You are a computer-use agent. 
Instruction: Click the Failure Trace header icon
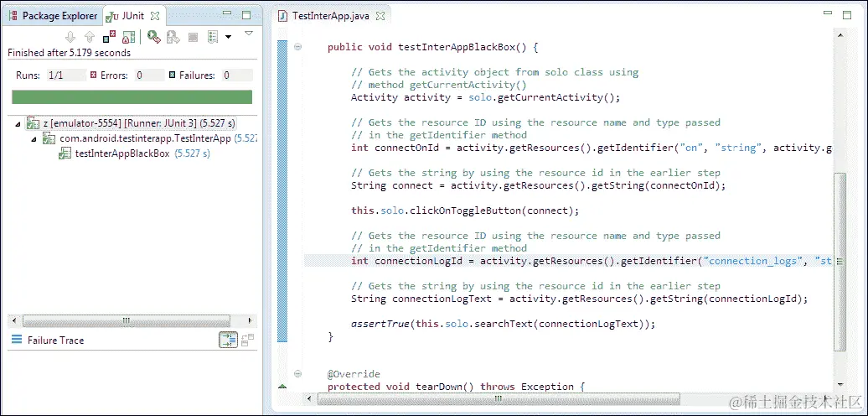coord(17,340)
